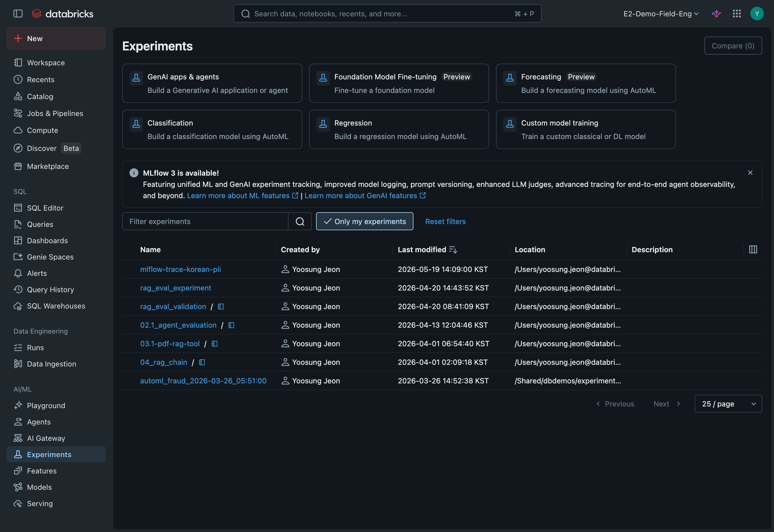Open notebook icon next to 04_rag_chain

202,362
